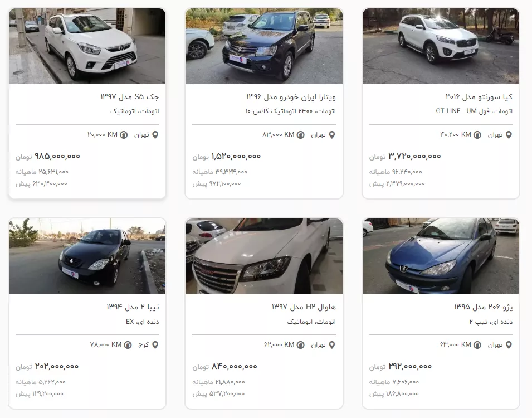Screen dimensions: 532x418
Task: Open the dark blue Suzuki Vitara photo
Action: tap(264, 46)
